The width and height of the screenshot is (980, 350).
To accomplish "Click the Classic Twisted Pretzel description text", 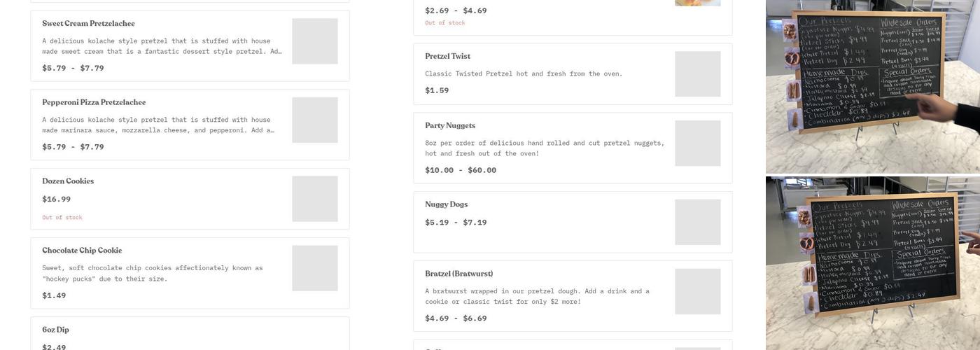I will pos(524,73).
